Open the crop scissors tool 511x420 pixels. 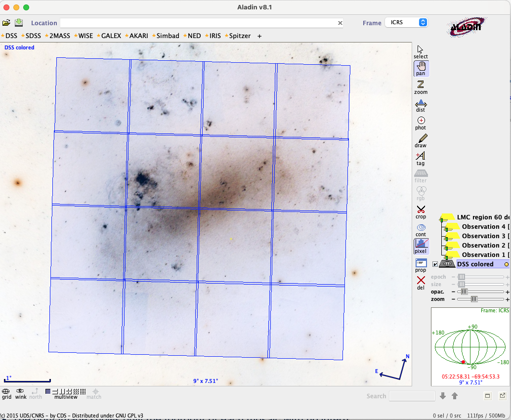point(421,212)
